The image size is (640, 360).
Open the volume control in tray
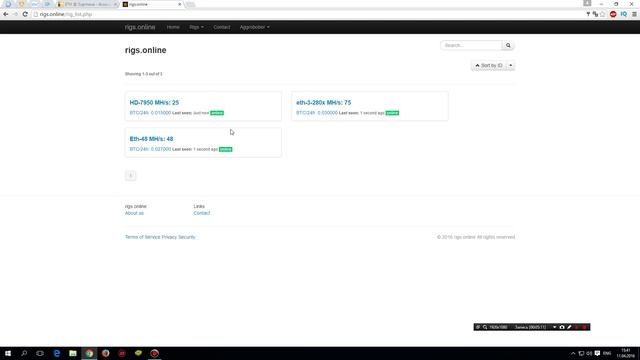[x=589, y=353]
